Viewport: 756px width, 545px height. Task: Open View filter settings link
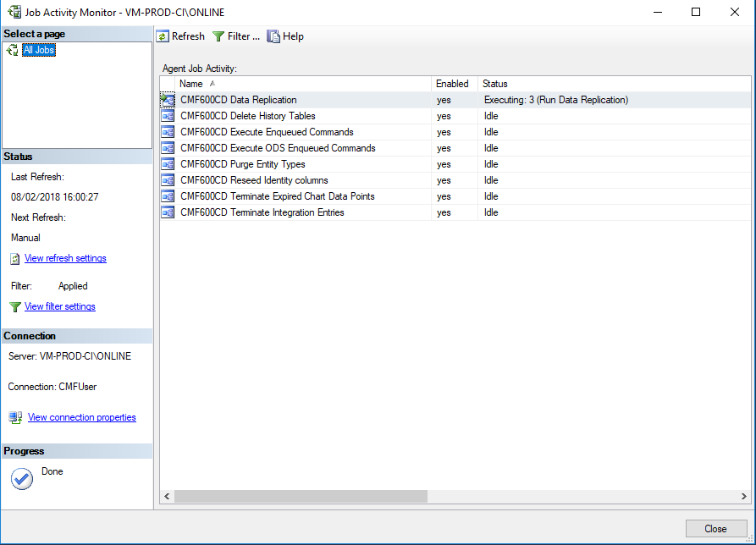60,306
